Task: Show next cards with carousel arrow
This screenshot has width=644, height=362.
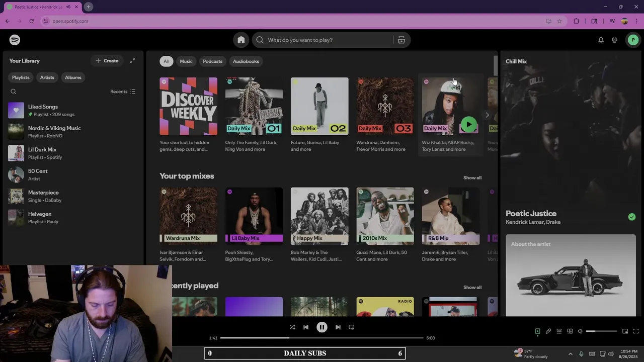Action: (x=487, y=115)
